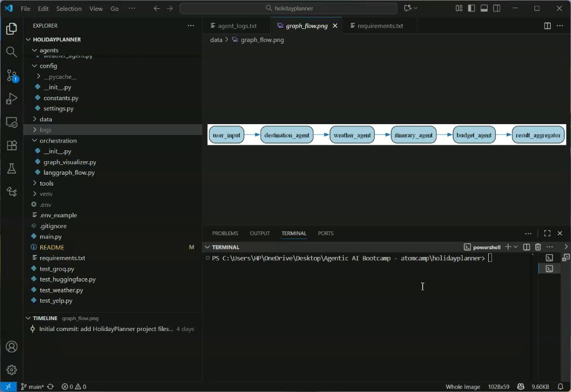The image size is (571, 392).
Task: Click the holidayplanner search box
Action: point(289,8)
